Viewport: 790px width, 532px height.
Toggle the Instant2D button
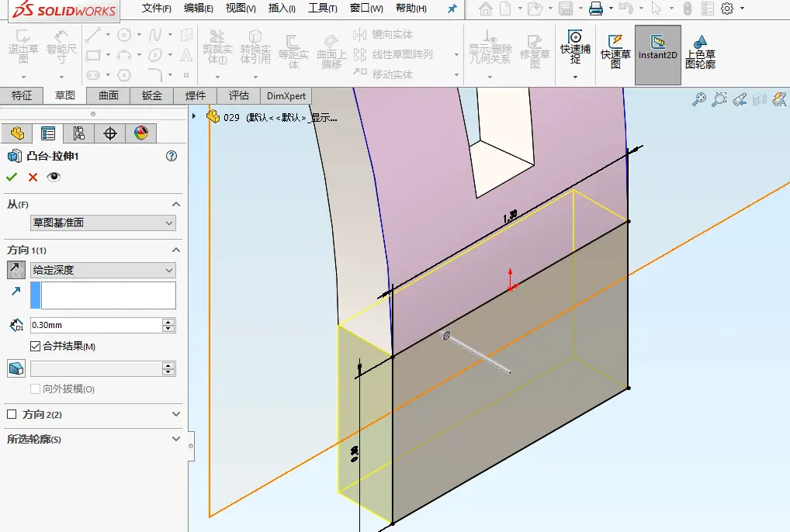[x=657, y=55]
